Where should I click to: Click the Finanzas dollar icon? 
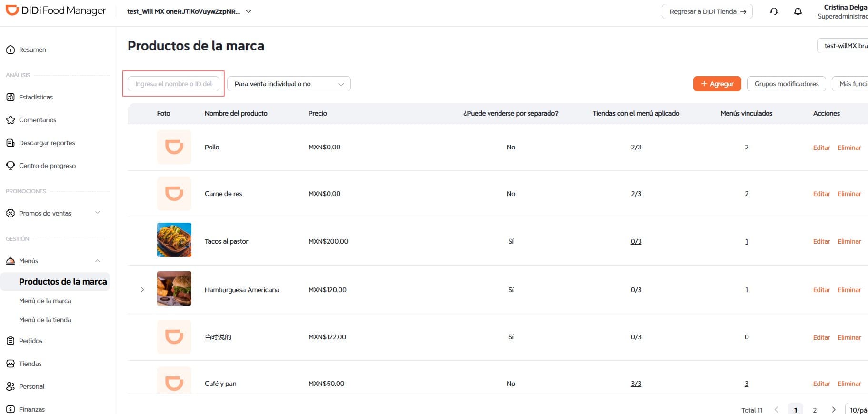click(x=10, y=409)
